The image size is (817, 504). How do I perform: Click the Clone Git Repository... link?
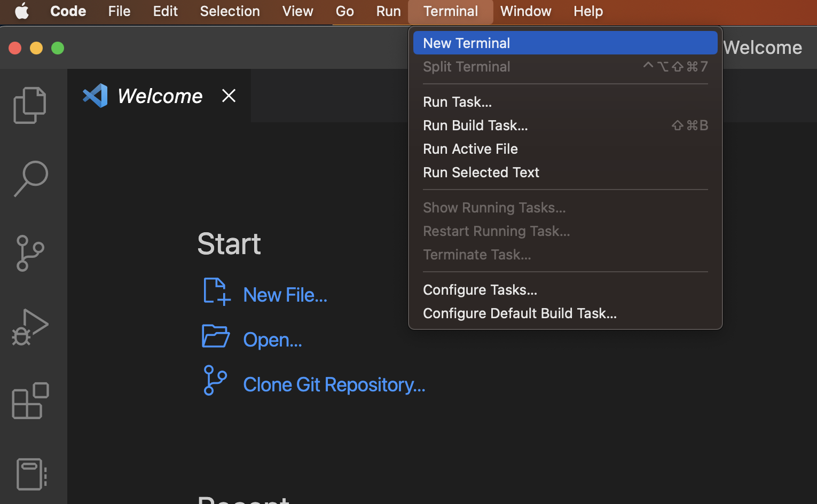(334, 384)
